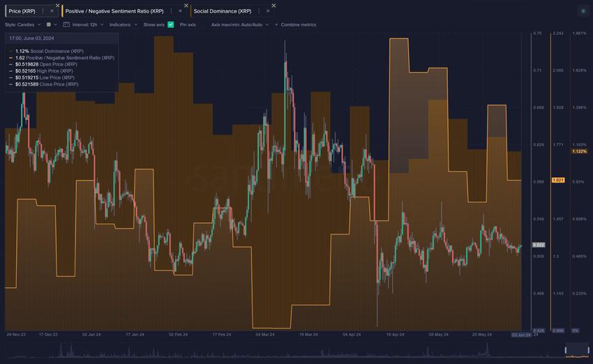593x364 pixels.
Task: Open the candle color swatch picker
Action: click(x=52, y=24)
